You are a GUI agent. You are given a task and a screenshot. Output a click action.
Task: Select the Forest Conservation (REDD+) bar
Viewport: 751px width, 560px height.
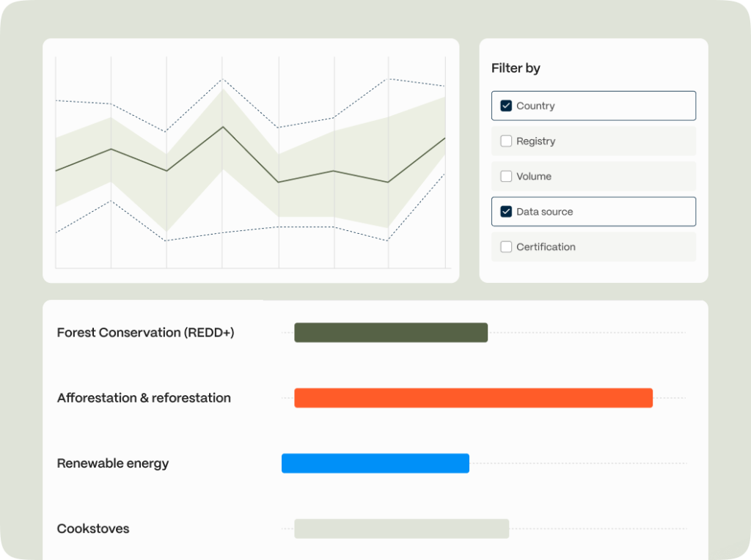390,332
